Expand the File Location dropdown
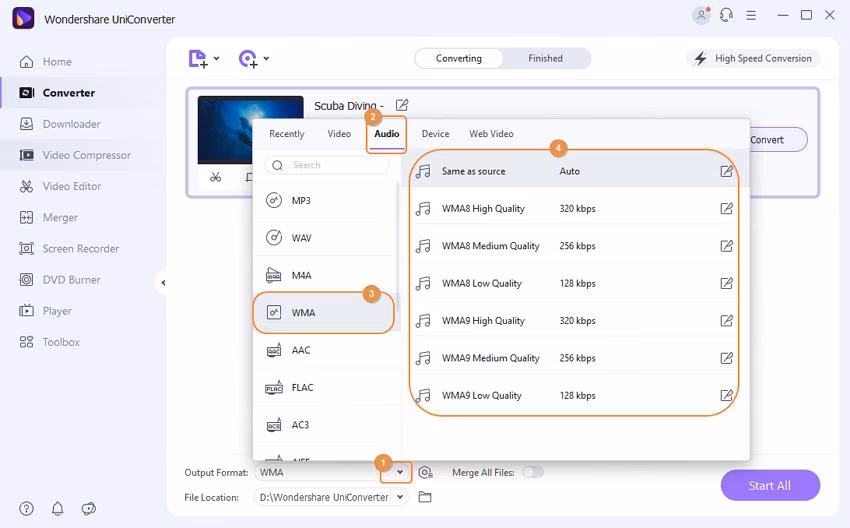The width and height of the screenshot is (850, 528). [400, 497]
